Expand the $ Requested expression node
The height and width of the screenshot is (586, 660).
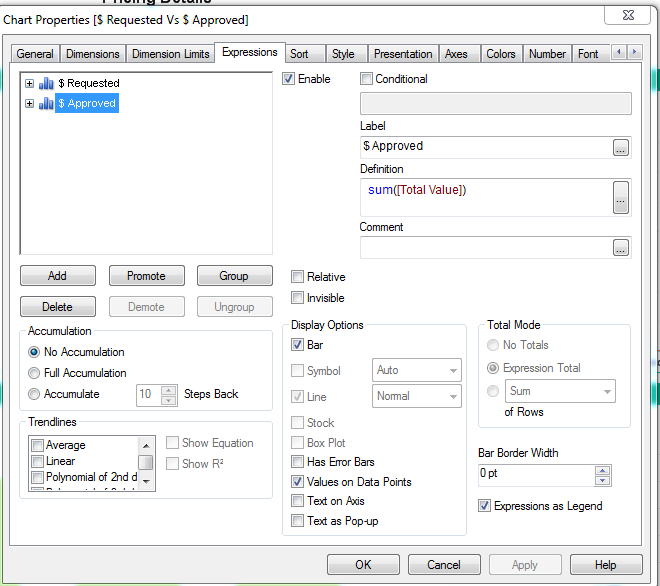(29, 83)
